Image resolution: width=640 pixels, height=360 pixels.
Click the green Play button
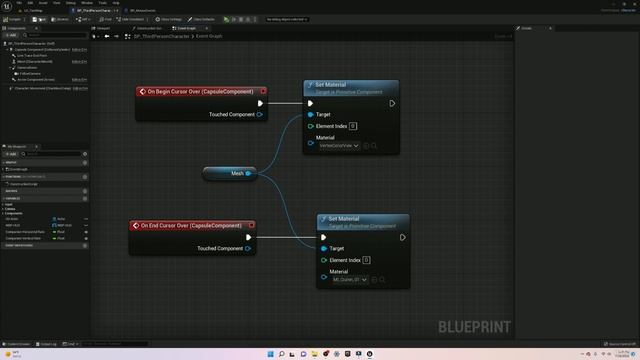click(226, 19)
